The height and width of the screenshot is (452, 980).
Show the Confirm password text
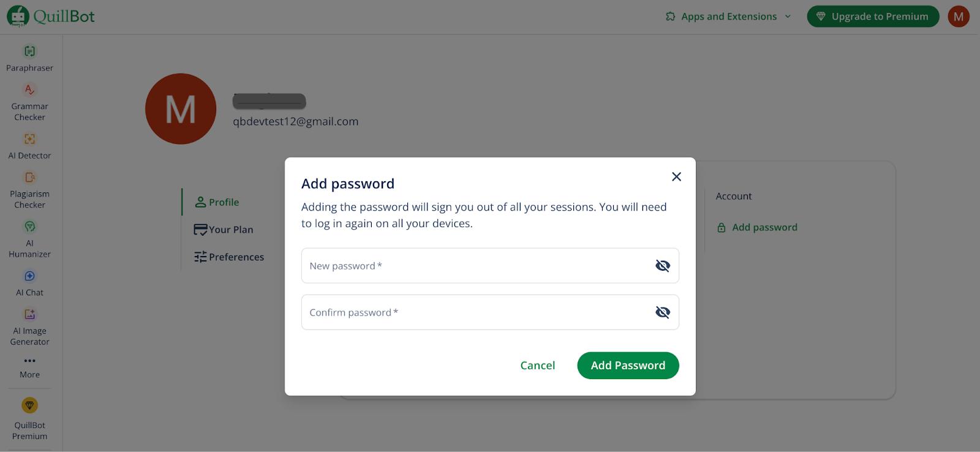tap(663, 312)
